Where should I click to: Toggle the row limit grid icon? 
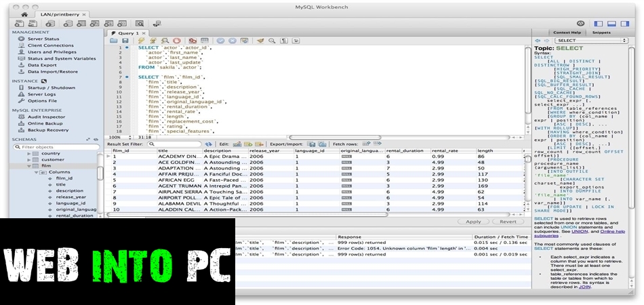(x=205, y=41)
